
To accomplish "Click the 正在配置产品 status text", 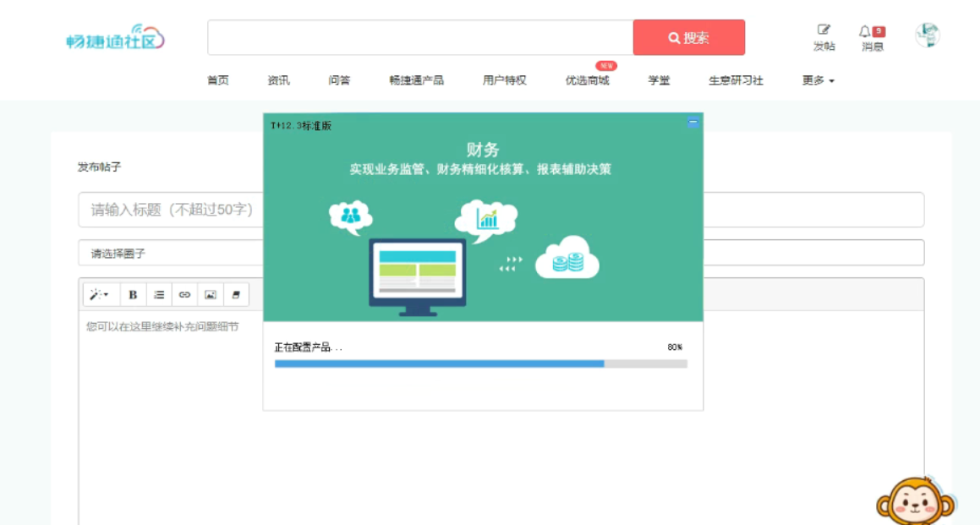I will pyautogui.click(x=308, y=347).
